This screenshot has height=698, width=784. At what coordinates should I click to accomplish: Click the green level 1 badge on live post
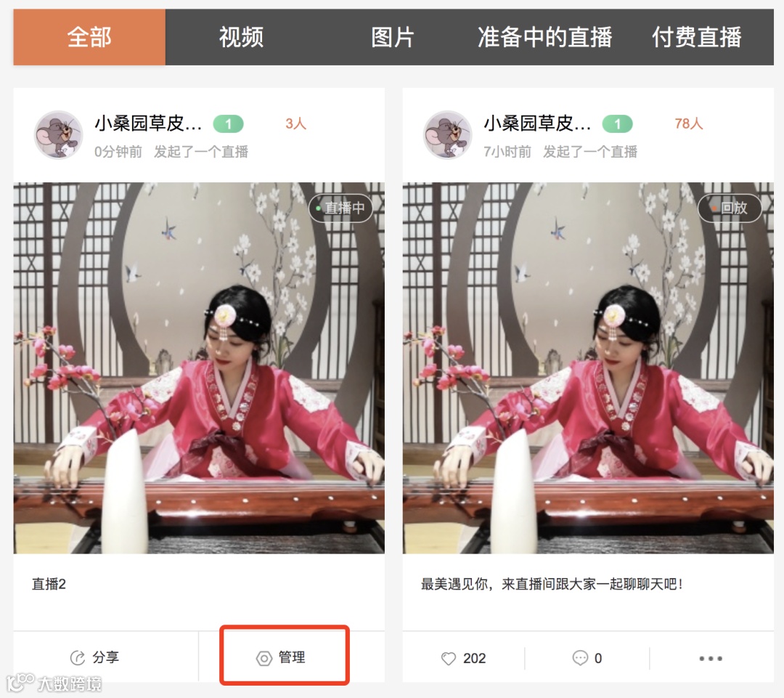(229, 123)
